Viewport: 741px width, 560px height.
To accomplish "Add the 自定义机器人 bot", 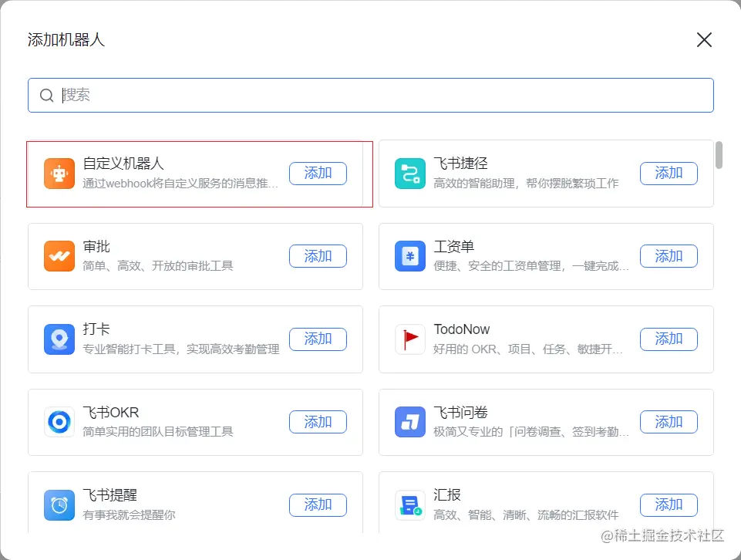I will click(x=318, y=174).
